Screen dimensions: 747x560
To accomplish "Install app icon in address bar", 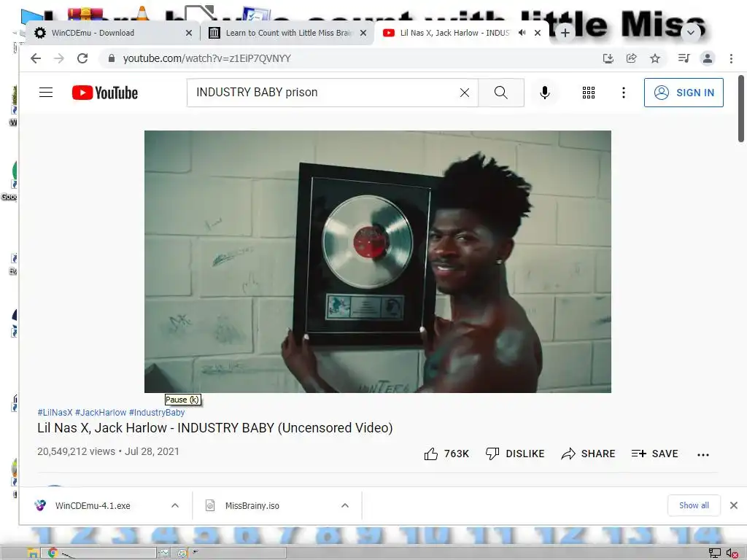I will [x=608, y=58].
